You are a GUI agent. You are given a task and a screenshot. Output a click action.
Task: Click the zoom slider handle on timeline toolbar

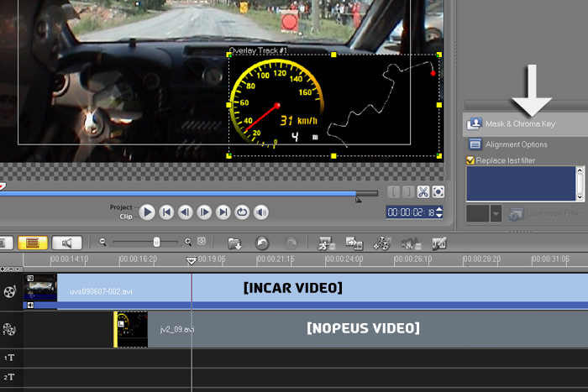click(156, 242)
